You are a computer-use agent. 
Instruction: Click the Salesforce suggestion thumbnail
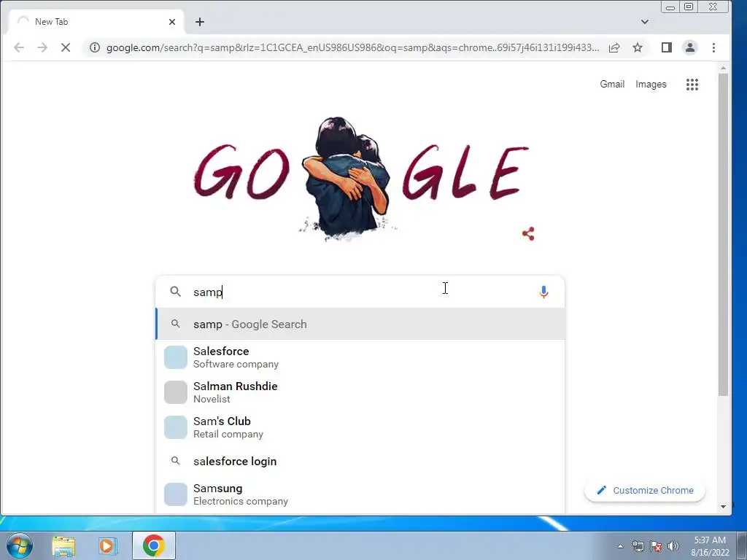176,357
